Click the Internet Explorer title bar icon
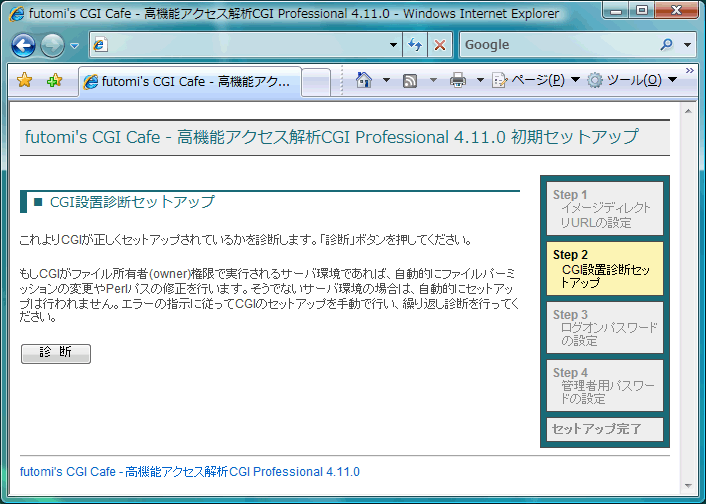706x504 pixels. pyautogui.click(x=17, y=14)
